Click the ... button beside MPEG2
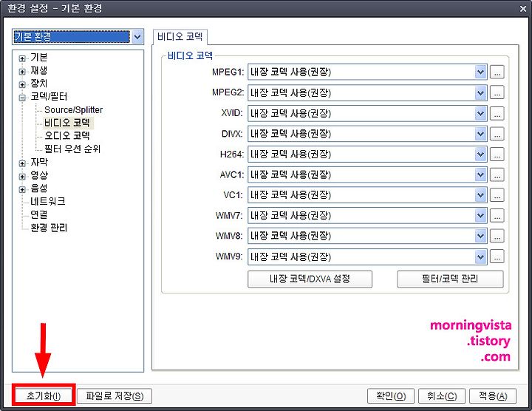 pos(497,92)
